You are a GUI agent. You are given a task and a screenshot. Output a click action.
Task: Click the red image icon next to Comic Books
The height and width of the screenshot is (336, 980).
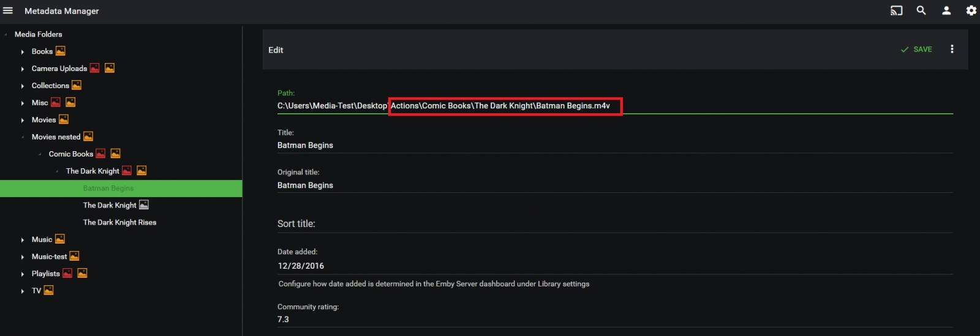coord(101,154)
